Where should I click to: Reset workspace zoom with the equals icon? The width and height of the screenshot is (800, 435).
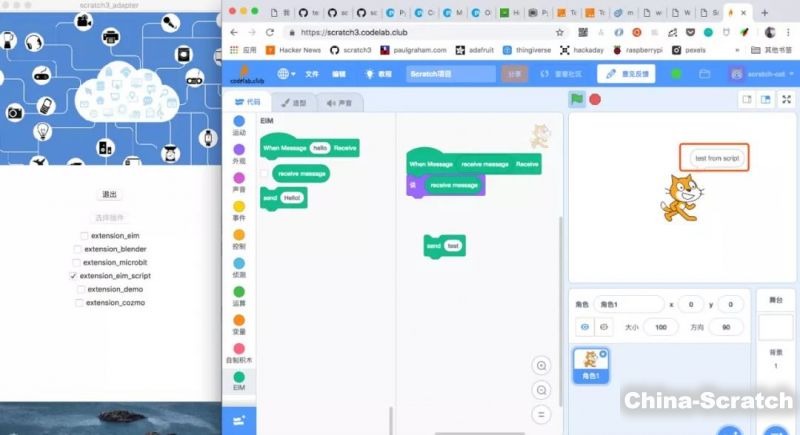coord(541,413)
